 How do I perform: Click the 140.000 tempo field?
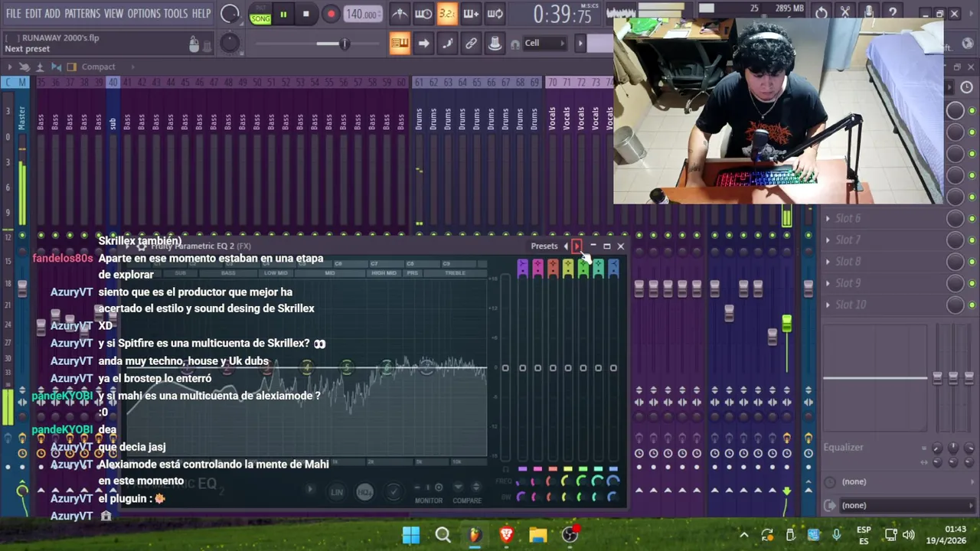(362, 14)
